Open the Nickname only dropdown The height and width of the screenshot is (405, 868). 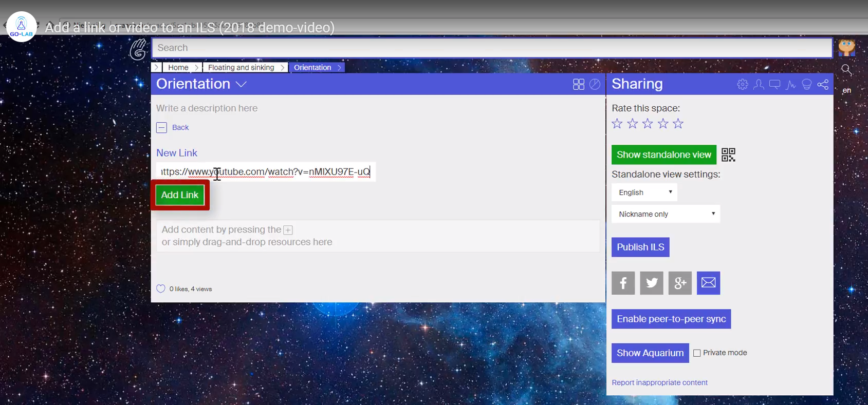pyautogui.click(x=666, y=214)
